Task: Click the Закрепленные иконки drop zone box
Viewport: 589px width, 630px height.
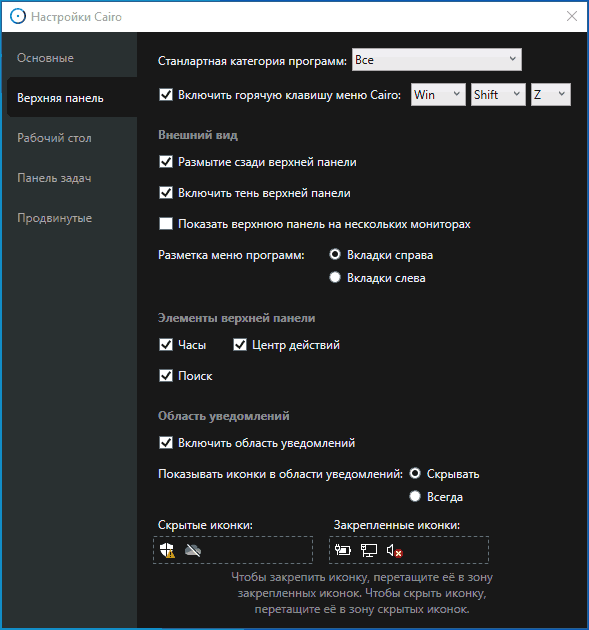Action: click(409, 550)
